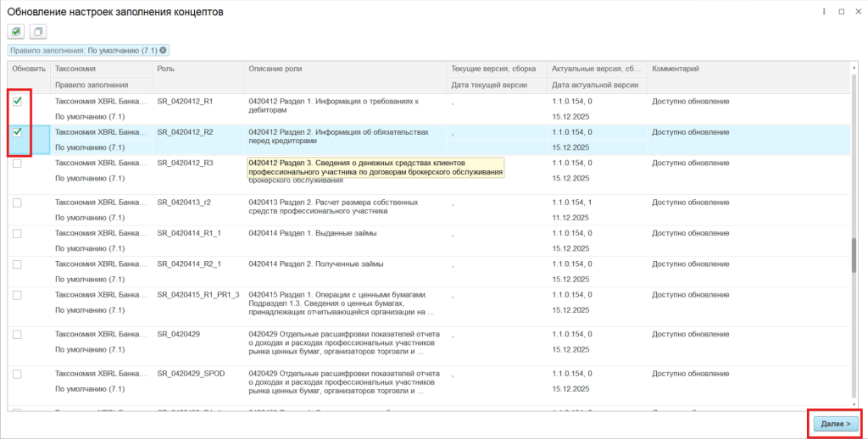Viewport: 868px width, 439px height.
Task: Click the 'Check all' toolbar icon
Action: 16,31
